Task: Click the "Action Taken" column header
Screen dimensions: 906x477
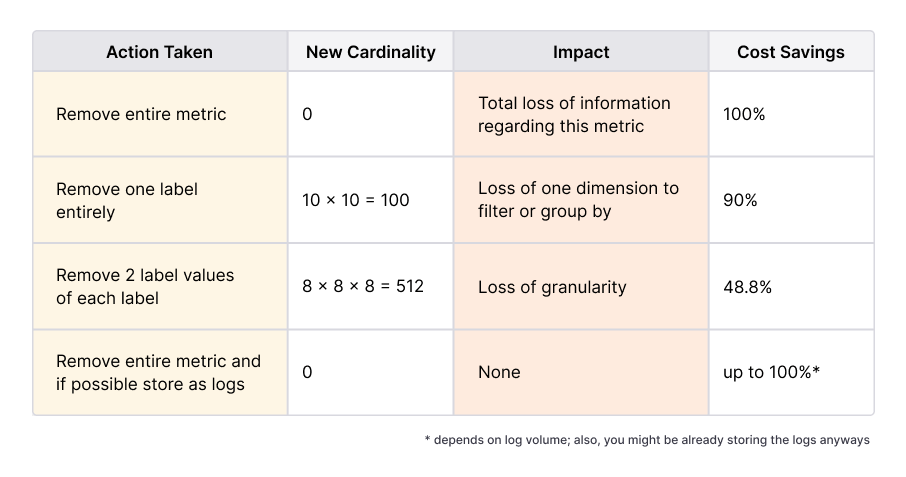Action: 159,52
